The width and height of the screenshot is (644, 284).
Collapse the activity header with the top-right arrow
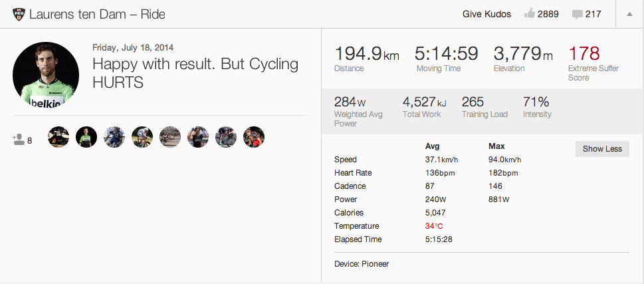point(629,14)
